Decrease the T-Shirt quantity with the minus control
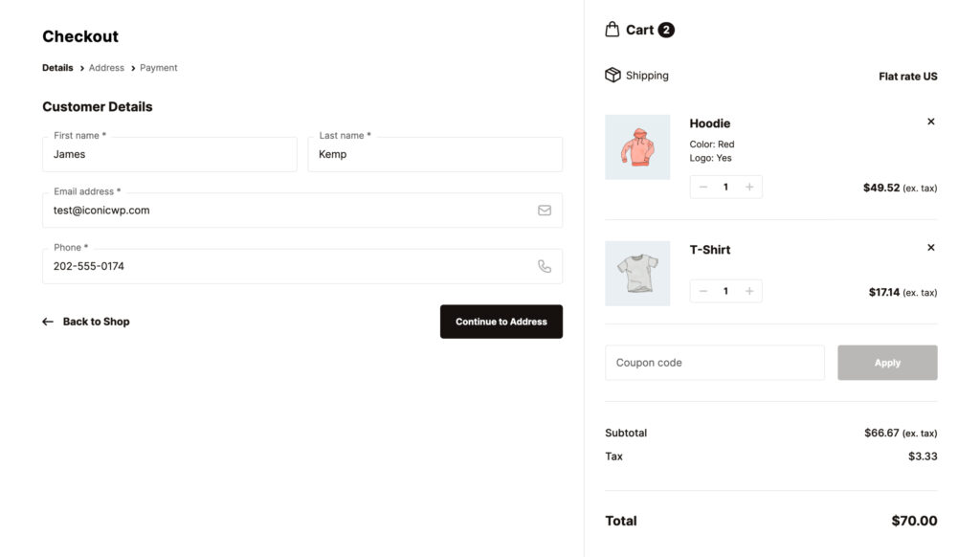 pos(703,292)
